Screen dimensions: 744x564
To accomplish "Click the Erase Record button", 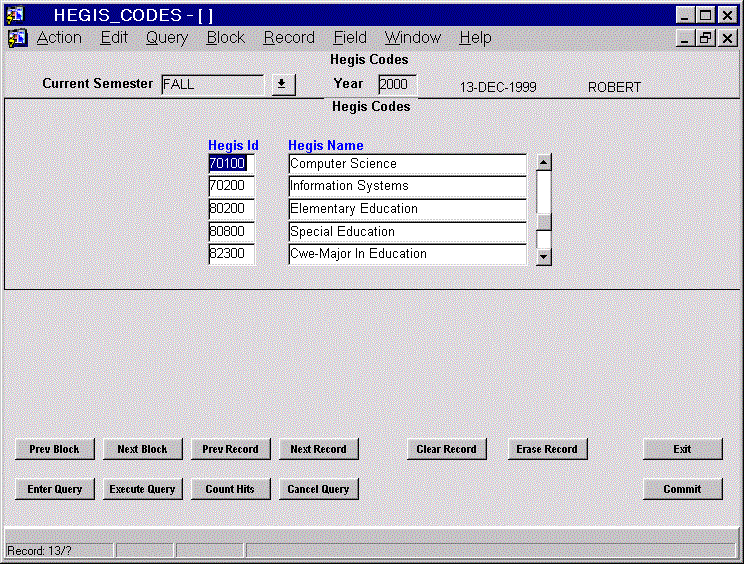I will 548,449.
